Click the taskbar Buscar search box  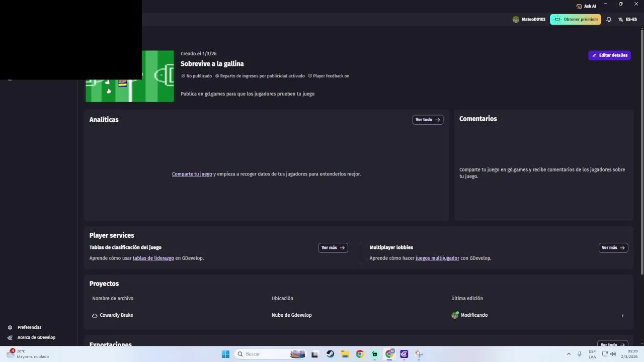[x=271, y=354]
